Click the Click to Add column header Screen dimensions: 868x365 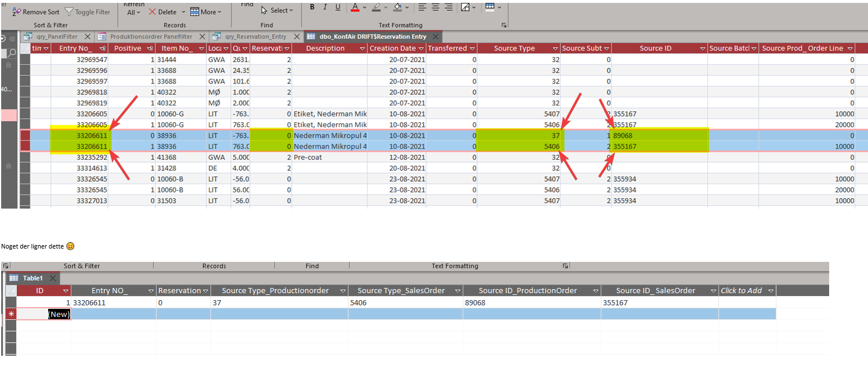click(747, 291)
